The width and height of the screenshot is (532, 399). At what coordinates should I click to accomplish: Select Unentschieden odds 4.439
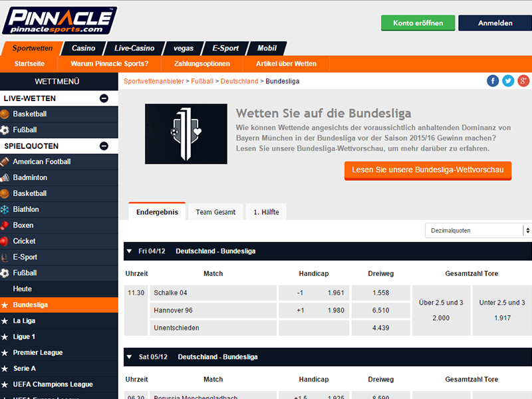[x=380, y=328]
